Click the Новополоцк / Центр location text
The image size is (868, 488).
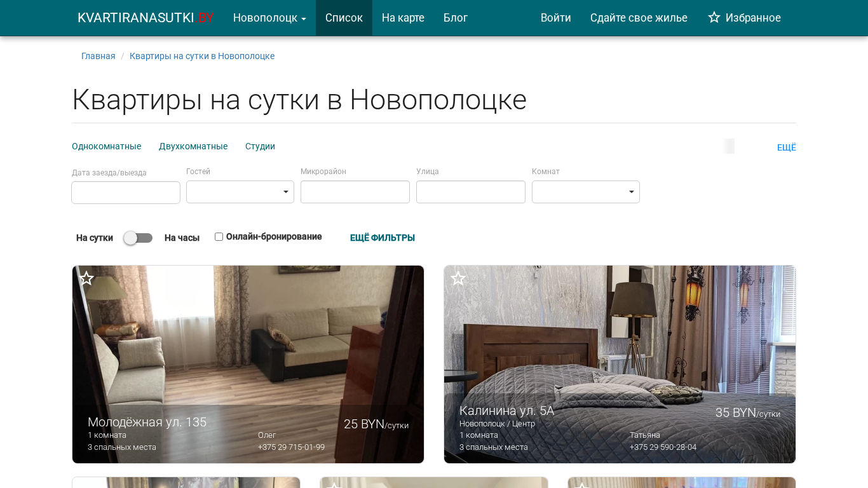[x=497, y=424]
